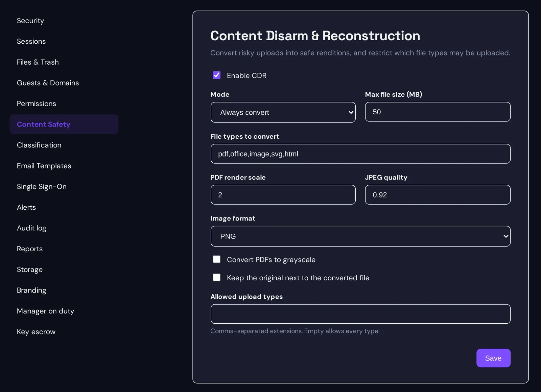The image size is (541, 392).
Task: Go to Key escrow settings
Action: point(64,332)
